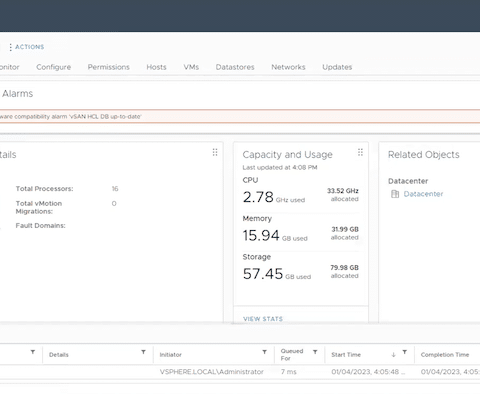Viewport: 480px width, 394px height.
Task: Select the VSPHERE.LOCAL\Administrator cell
Action: click(x=211, y=372)
